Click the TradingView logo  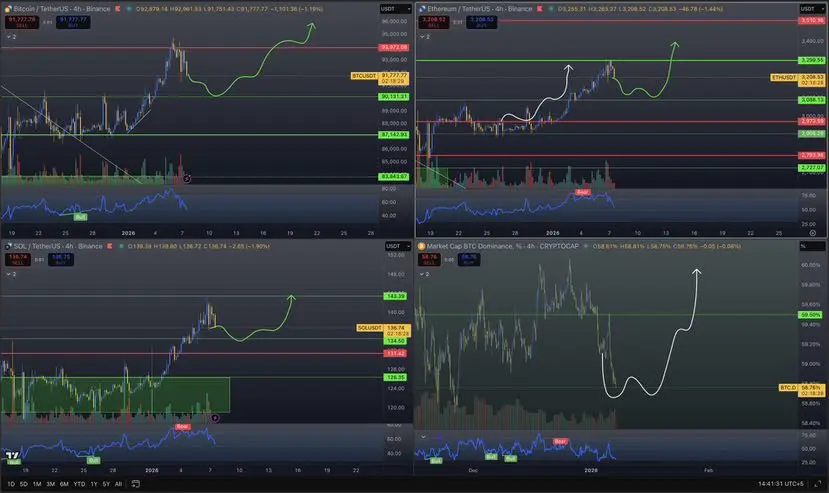(12, 455)
